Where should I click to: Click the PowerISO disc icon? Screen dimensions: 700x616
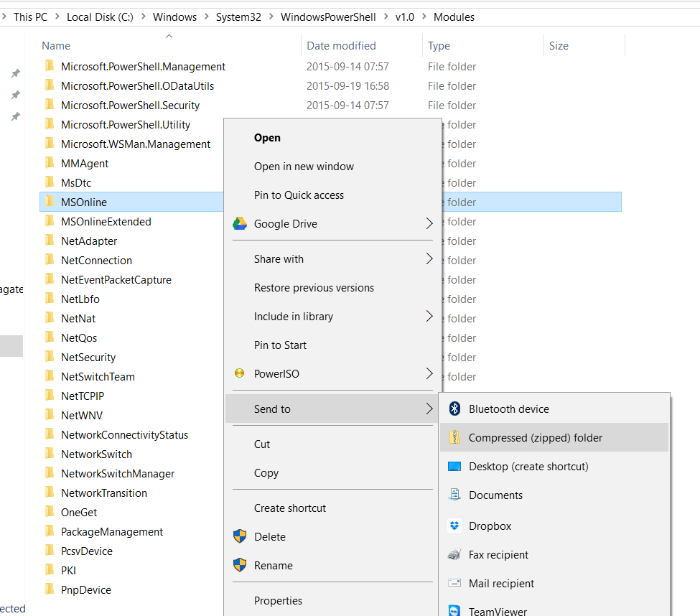(240, 373)
